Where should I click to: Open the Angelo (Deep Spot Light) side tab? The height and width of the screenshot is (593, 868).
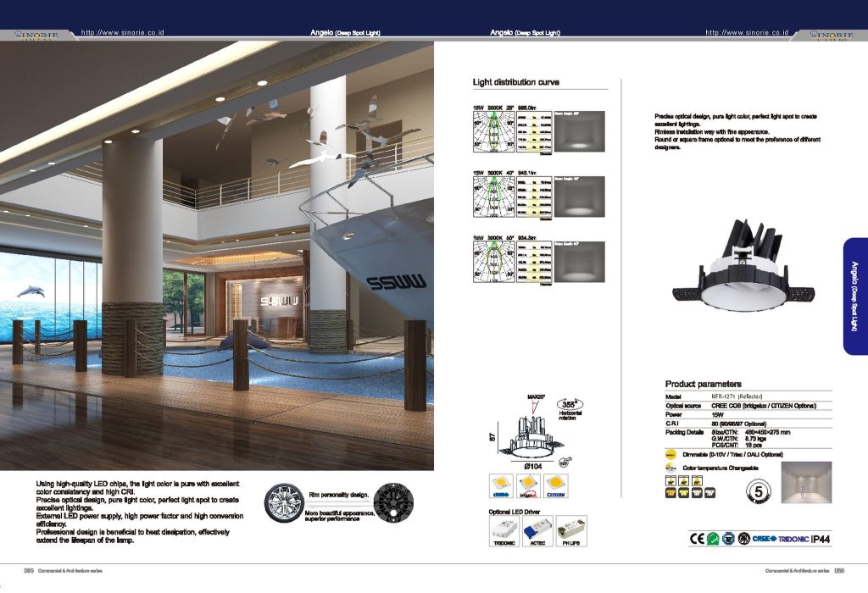click(854, 296)
